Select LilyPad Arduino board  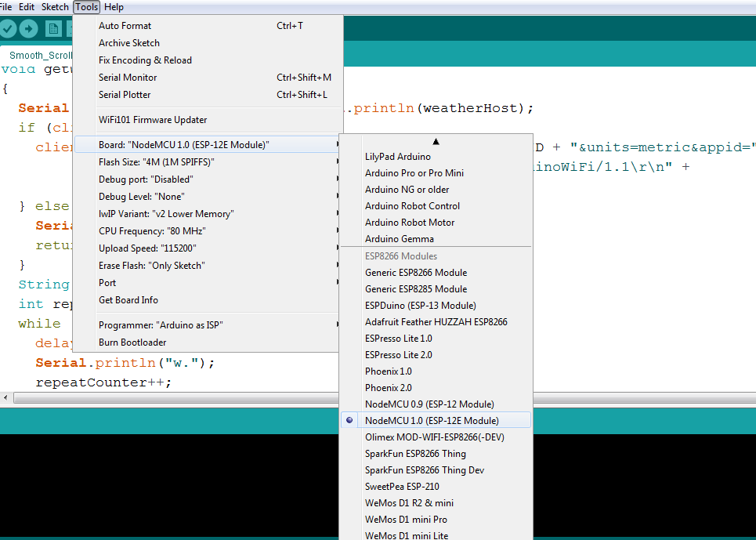click(436, 157)
